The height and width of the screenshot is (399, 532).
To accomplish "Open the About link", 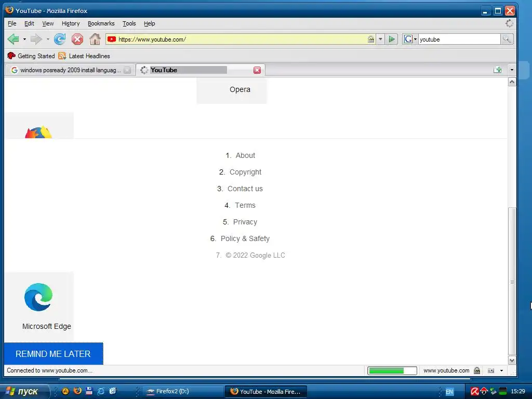I will pyautogui.click(x=245, y=155).
